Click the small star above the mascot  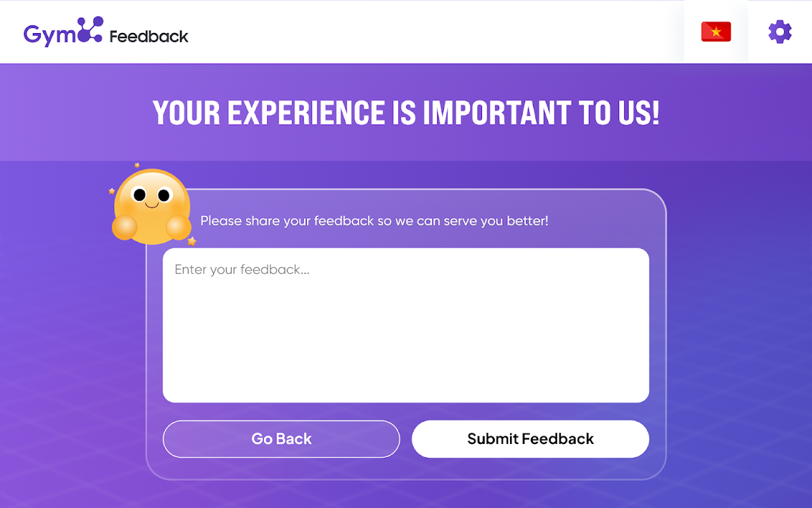(137, 165)
